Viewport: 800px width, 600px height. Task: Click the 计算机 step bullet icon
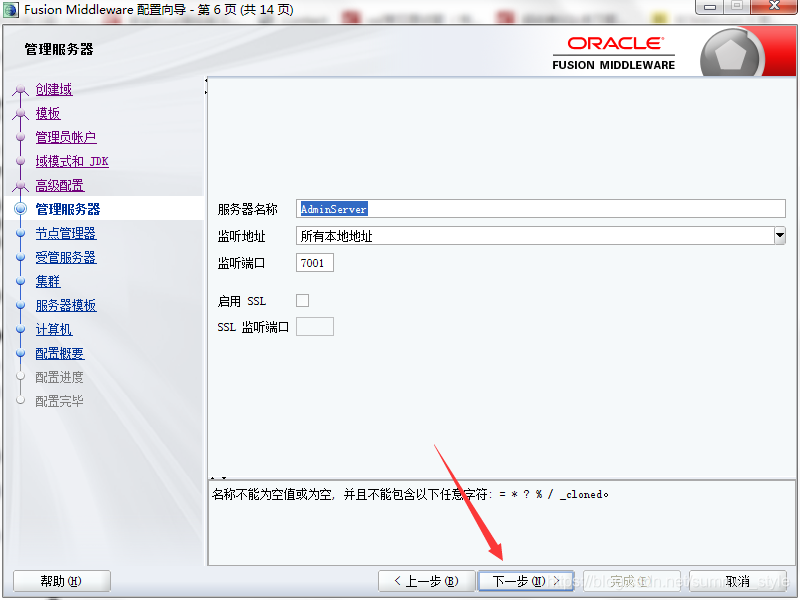(x=20, y=329)
